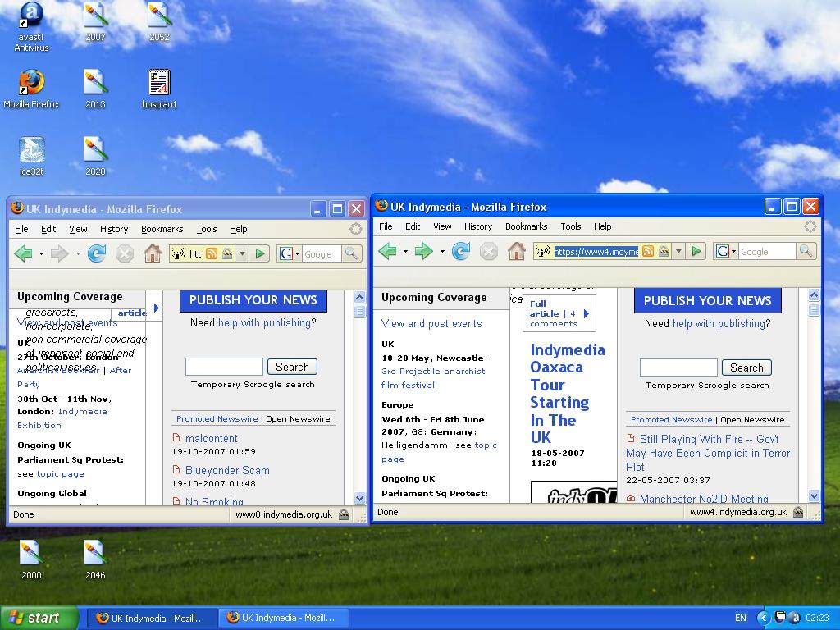Click the Reload icon in the left Firefox window
Screen dimensions: 840x630
(x=97, y=253)
